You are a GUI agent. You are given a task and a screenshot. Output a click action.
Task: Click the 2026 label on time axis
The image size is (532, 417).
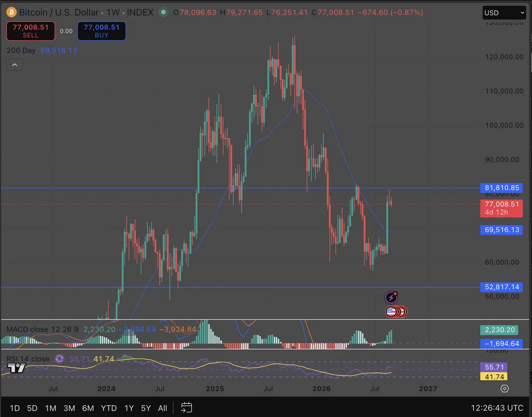tap(321, 389)
